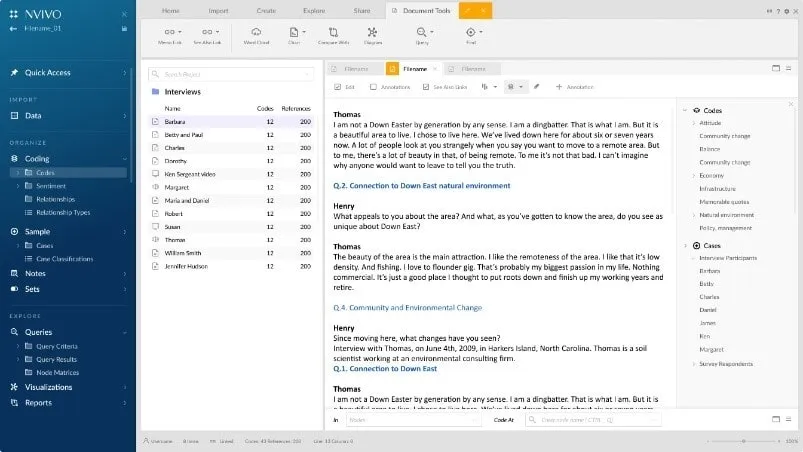Select the Economy code in Codes panel
This screenshot has width=803, height=452.
[711, 176]
